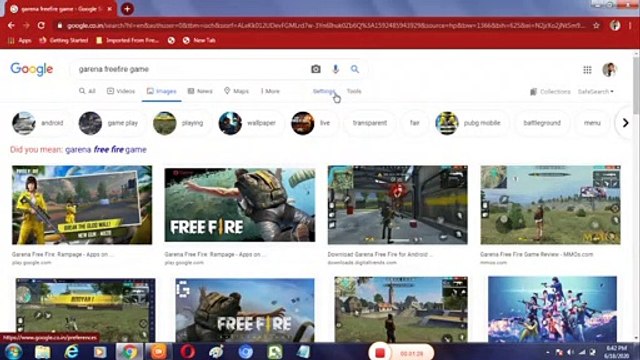Go forward with the browser forward arrow

coord(26,26)
